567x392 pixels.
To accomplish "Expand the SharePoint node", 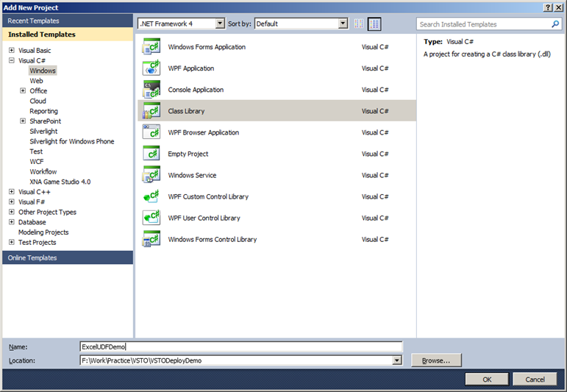I will point(23,121).
